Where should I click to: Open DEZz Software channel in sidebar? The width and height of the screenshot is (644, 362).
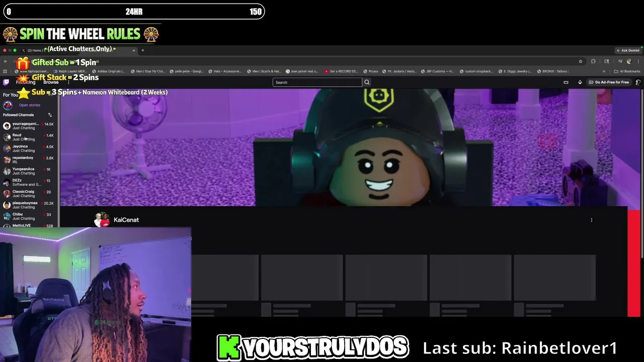click(29, 182)
